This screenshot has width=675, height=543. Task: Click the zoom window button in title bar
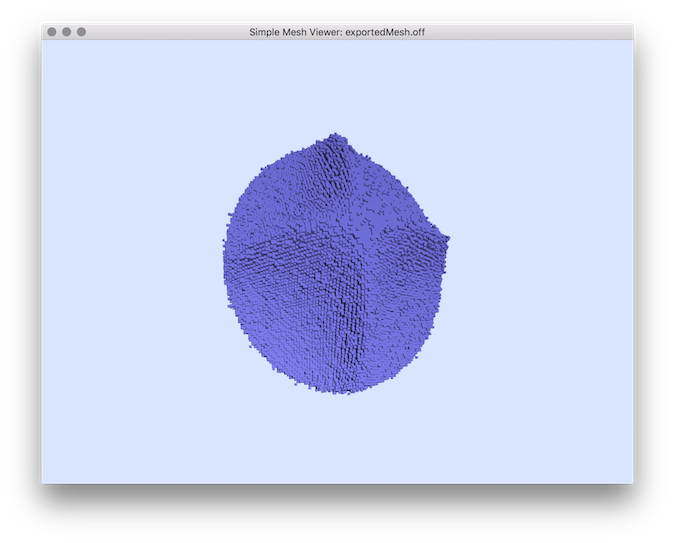(x=82, y=32)
